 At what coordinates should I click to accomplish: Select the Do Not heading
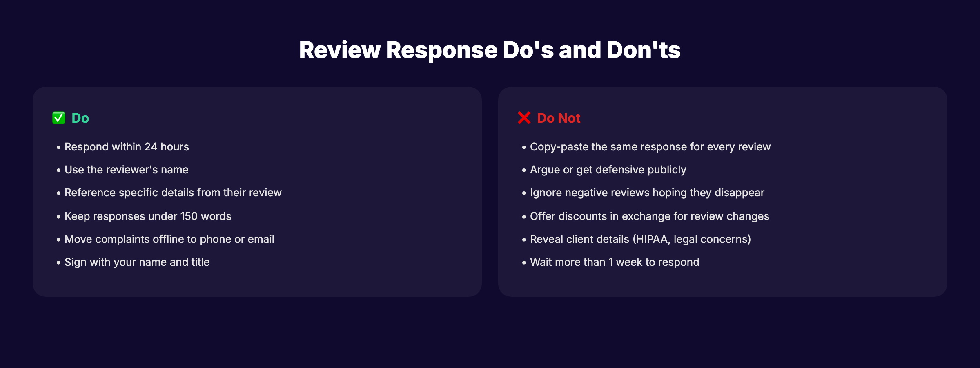pyautogui.click(x=558, y=118)
